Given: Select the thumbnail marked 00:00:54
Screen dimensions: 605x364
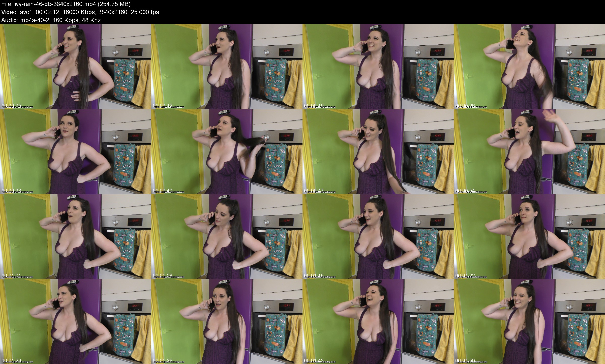Looking at the screenshot, I should (529, 151).
